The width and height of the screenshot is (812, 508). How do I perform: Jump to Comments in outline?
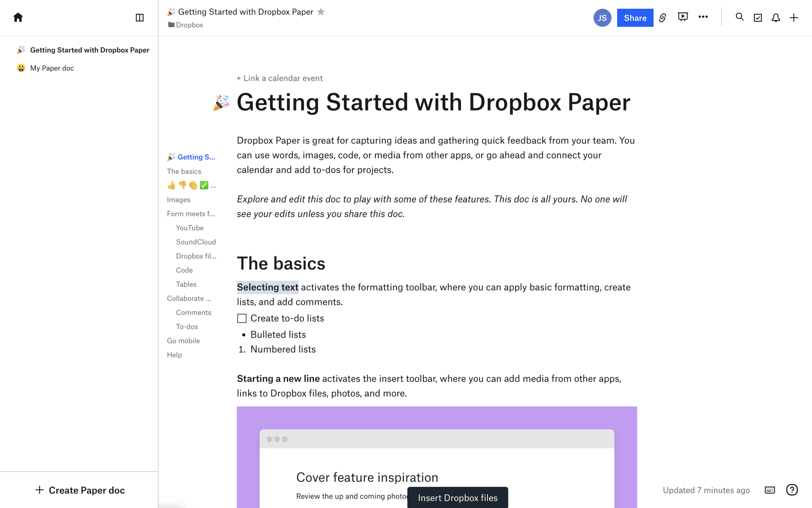click(x=194, y=312)
